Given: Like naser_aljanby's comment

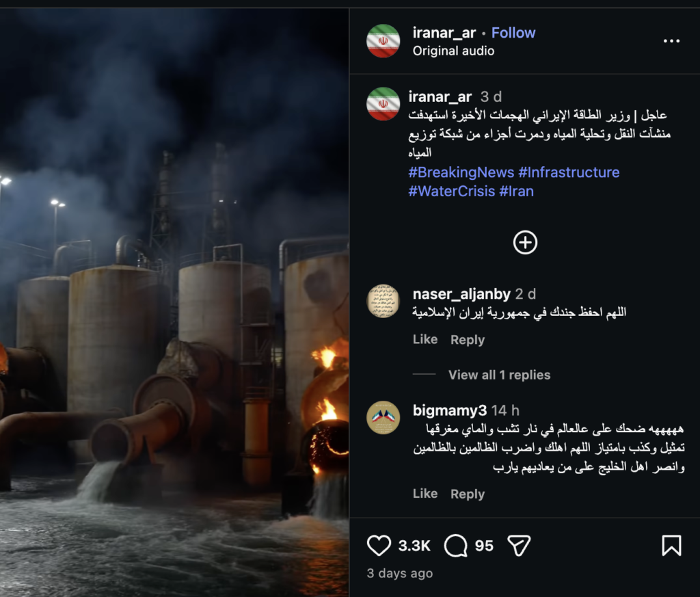Looking at the screenshot, I should [x=425, y=340].
